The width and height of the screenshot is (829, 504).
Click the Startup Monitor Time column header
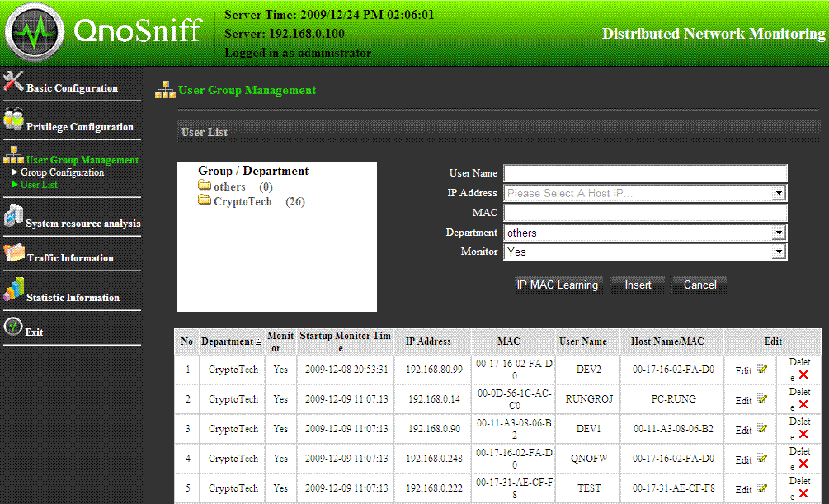[x=345, y=341]
